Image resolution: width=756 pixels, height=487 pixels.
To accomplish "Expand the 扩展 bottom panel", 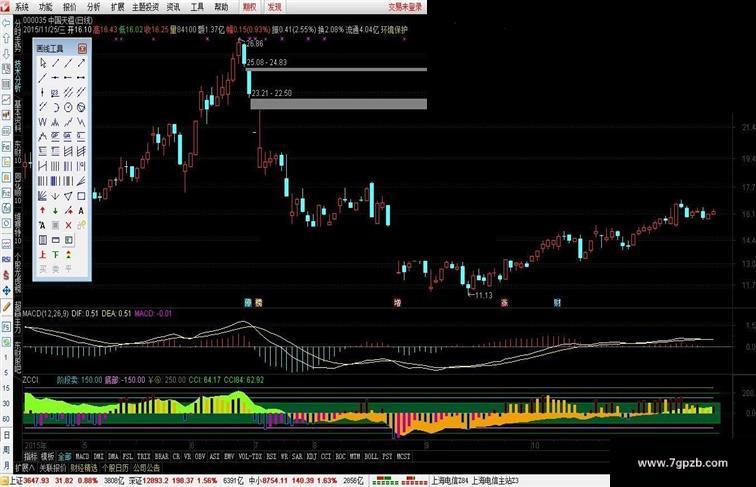I will 25,468.
